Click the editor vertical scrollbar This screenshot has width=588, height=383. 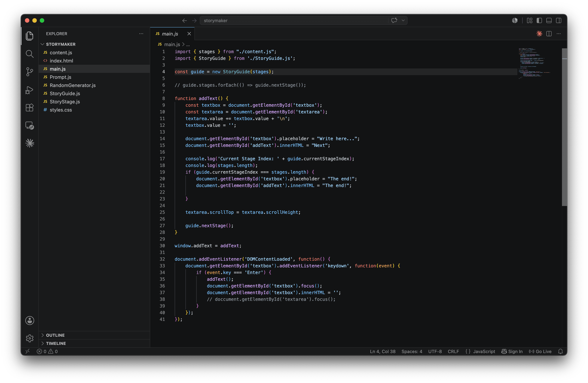click(564, 127)
